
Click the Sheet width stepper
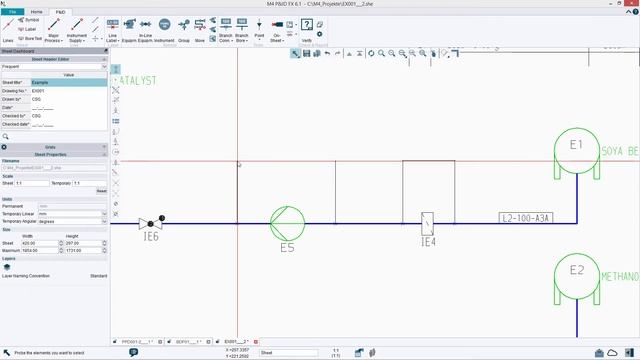[61, 243]
